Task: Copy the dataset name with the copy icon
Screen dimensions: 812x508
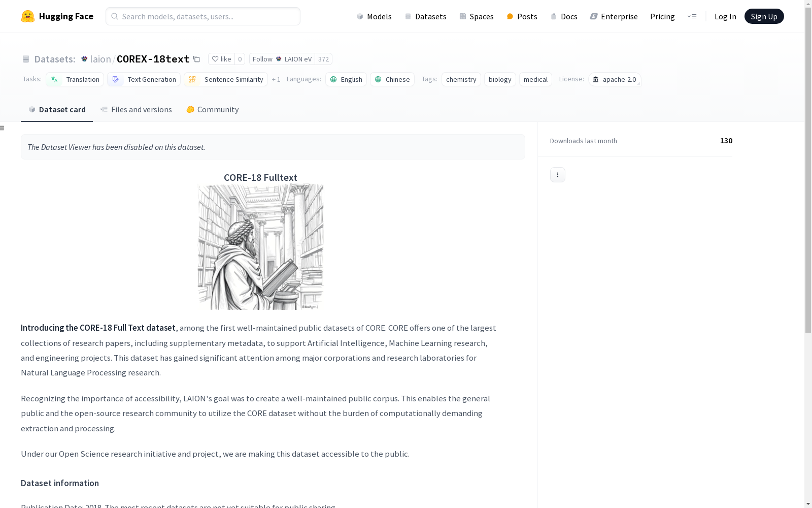Action: coord(196,59)
